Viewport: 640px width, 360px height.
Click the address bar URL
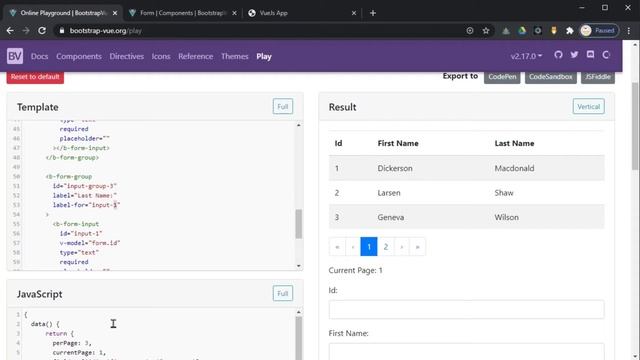click(105, 31)
